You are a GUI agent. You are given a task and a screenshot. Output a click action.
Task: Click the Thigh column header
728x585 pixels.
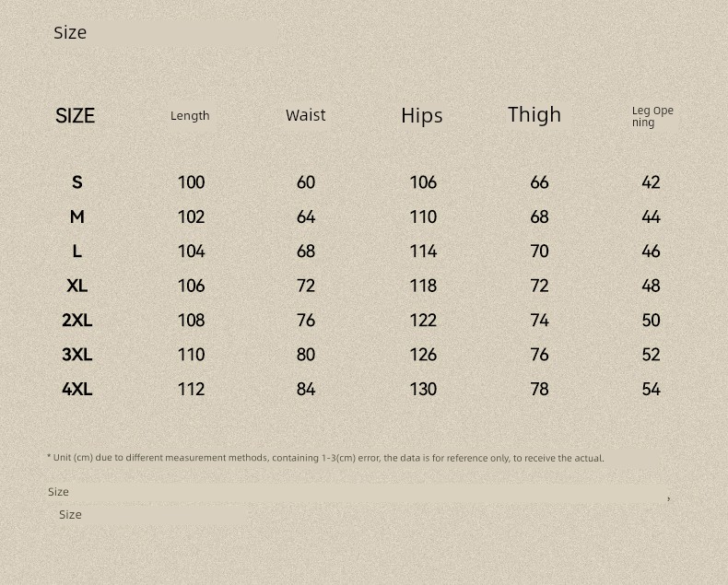click(534, 114)
